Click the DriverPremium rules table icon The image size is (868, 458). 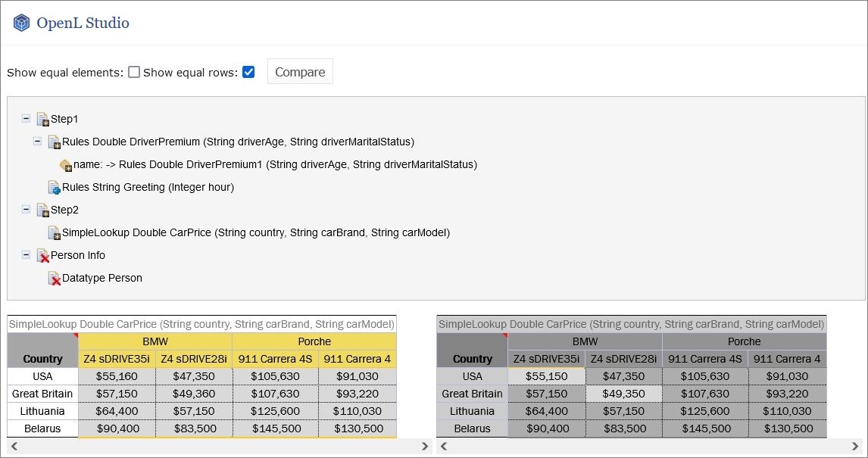click(x=55, y=142)
